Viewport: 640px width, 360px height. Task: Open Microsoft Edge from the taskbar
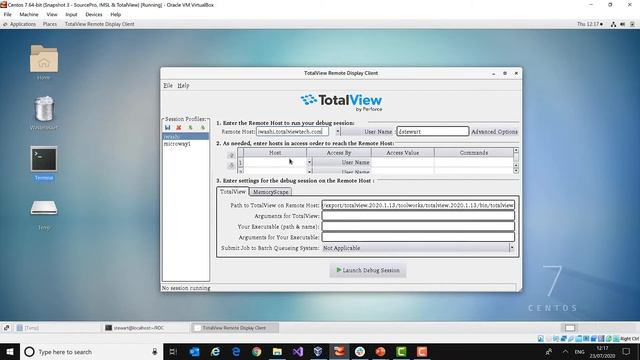click(x=236, y=352)
